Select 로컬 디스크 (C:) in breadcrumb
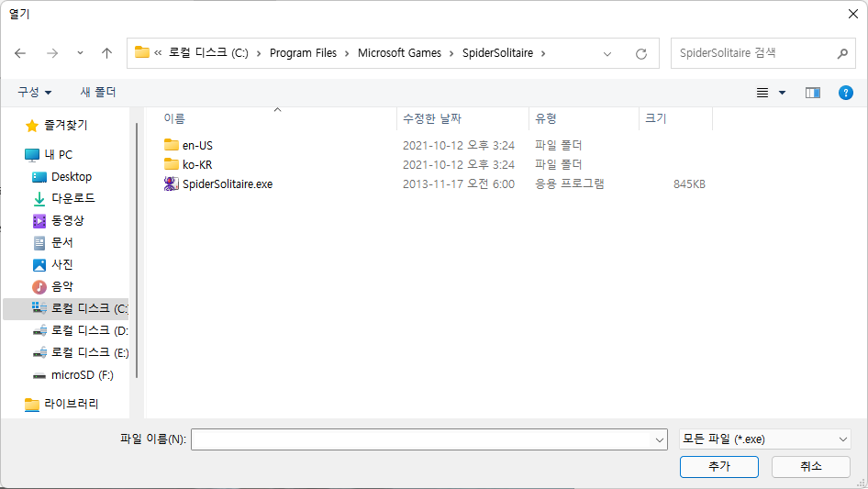The image size is (868, 489). click(208, 53)
